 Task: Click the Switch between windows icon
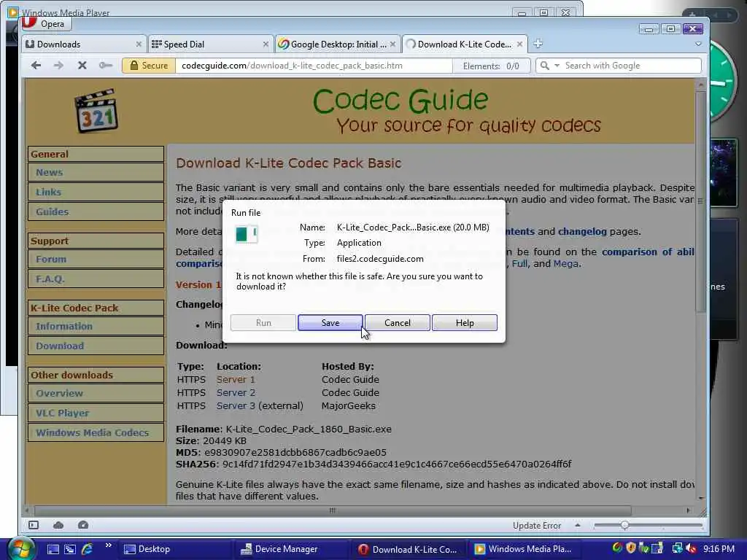(70, 549)
